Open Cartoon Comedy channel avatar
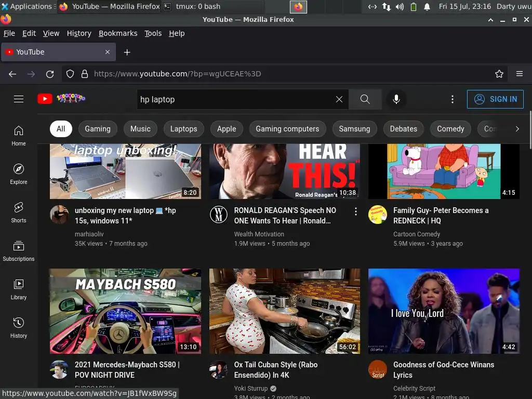The width and height of the screenshot is (532, 399). click(x=378, y=215)
